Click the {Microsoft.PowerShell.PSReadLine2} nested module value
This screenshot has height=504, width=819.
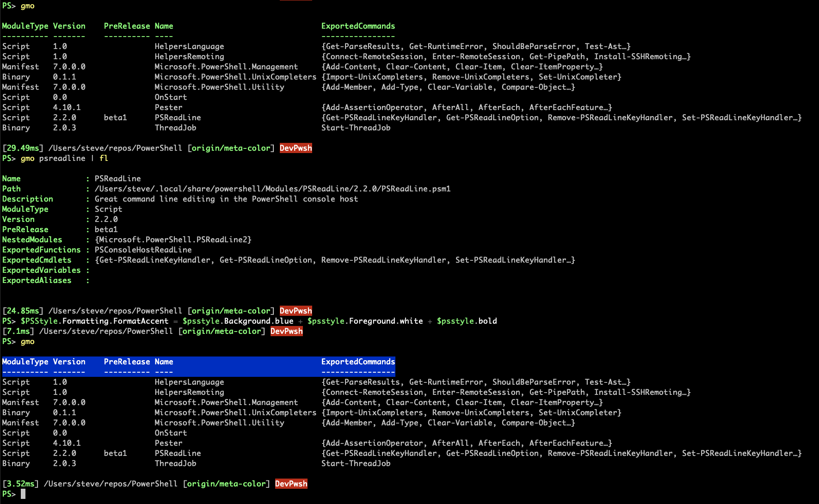pyautogui.click(x=173, y=240)
